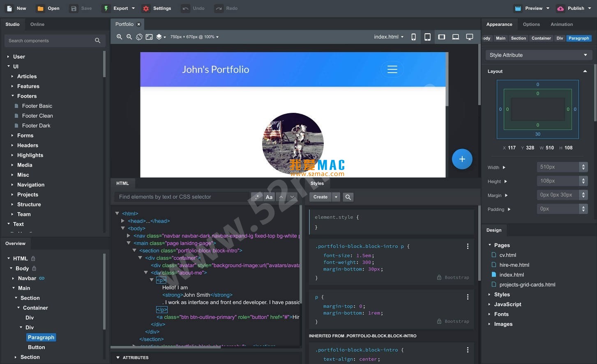
Task: Click the astronaut avatar image in preview
Action: coord(293,144)
